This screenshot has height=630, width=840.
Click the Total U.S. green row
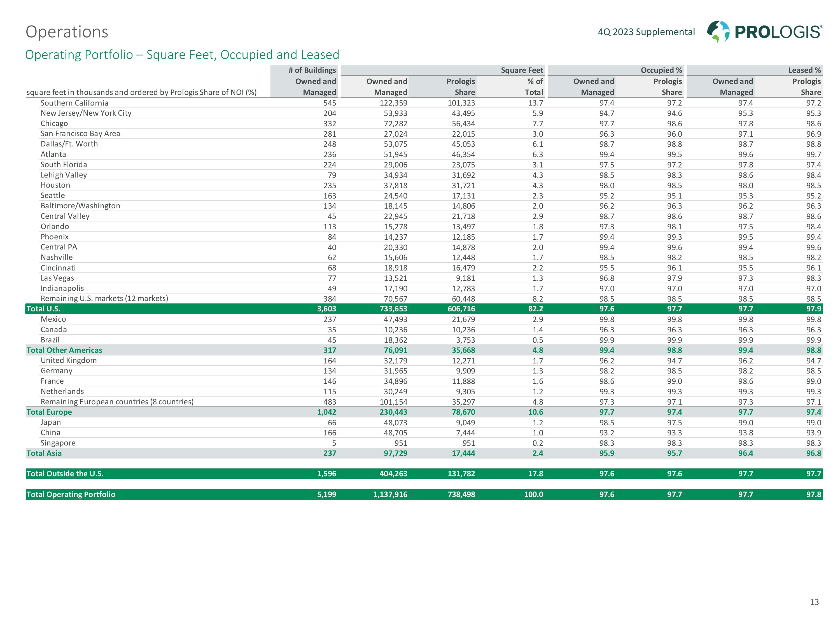click(43, 309)
